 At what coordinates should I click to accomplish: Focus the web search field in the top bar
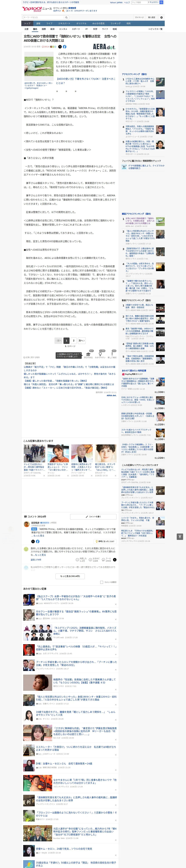coord(139,2)
